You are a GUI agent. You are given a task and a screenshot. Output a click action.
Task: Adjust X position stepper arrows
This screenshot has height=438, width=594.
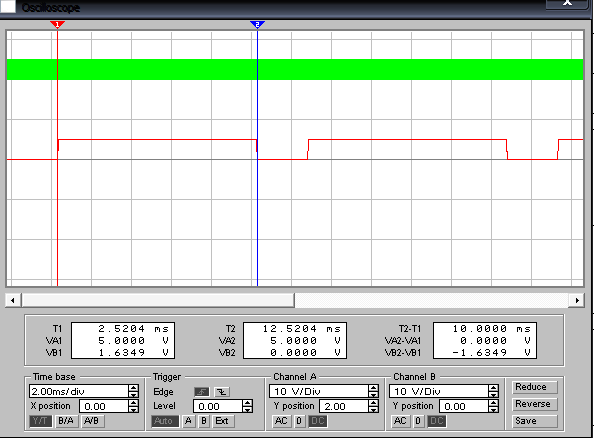[133, 407]
